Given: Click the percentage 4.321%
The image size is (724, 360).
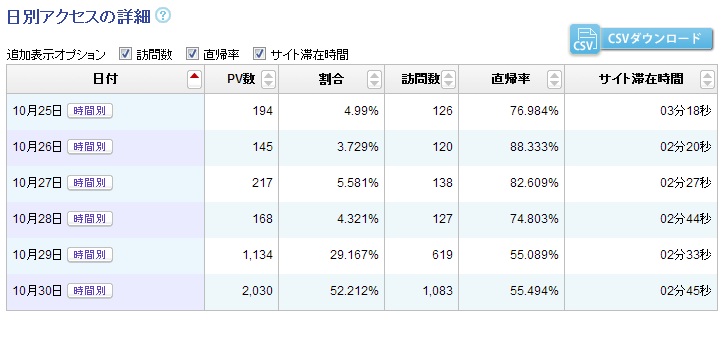Looking at the screenshot, I should (x=357, y=218).
